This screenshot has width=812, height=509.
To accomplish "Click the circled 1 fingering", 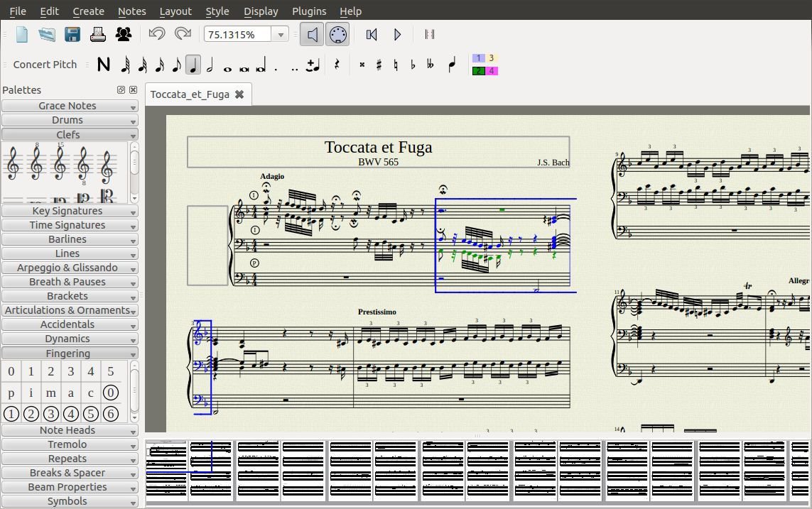I will [x=11, y=413].
